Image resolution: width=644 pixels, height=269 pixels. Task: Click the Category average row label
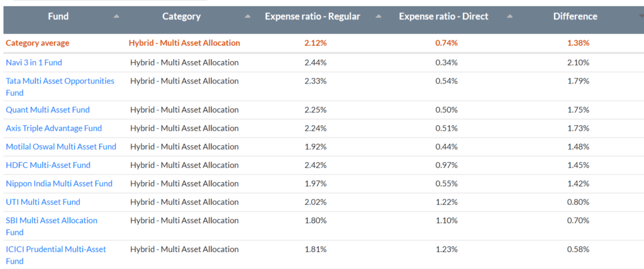[x=38, y=43]
